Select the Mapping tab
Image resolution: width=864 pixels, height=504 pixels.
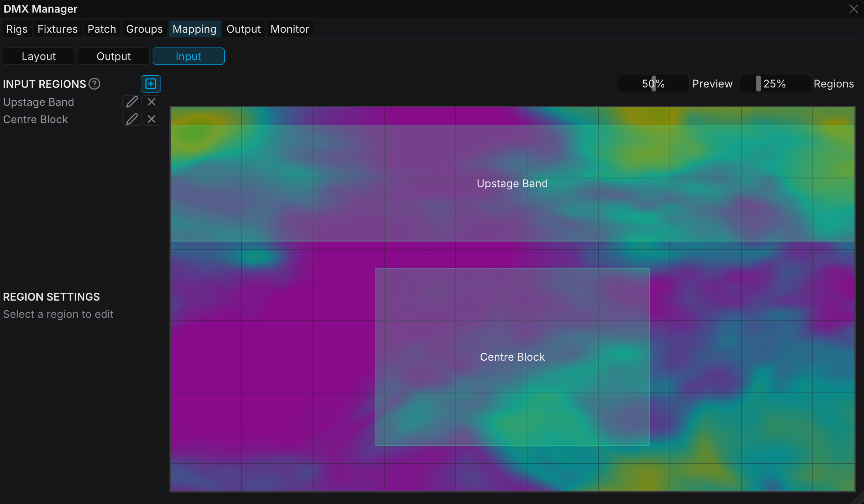(x=194, y=29)
